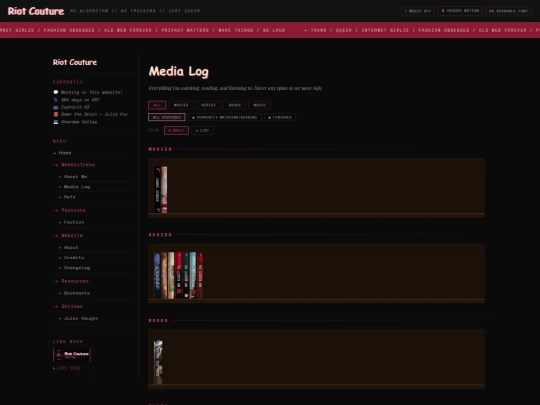
Task: Click the pink movie spine on Movies shelf
Action: point(164,190)
